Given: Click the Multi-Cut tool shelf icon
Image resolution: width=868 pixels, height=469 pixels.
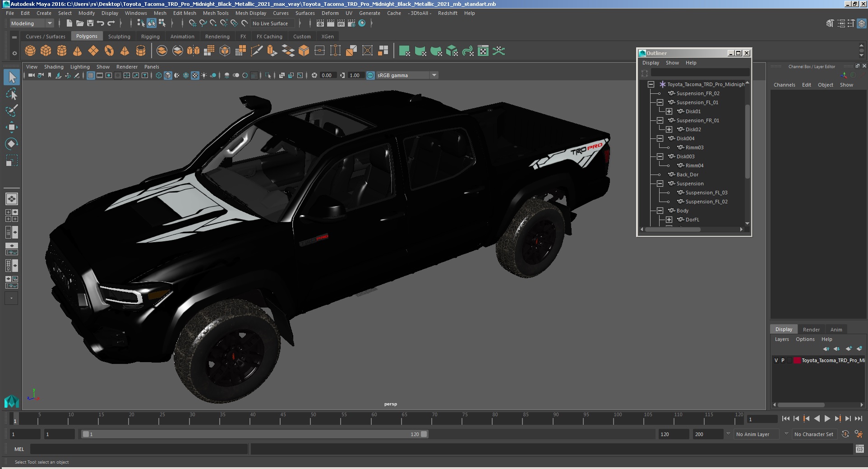Looking at the screenshot, I should coord(256,51).
